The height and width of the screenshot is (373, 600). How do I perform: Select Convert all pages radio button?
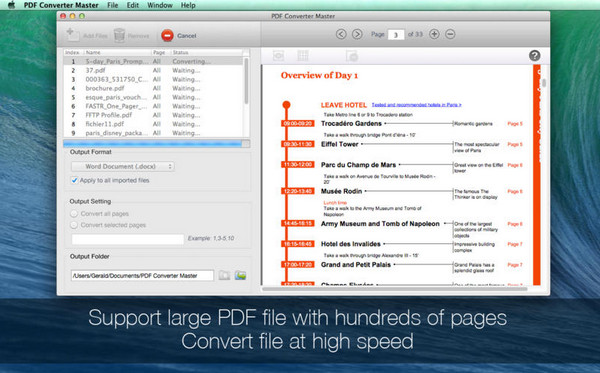pyautogui.click(x=74, y=213)
